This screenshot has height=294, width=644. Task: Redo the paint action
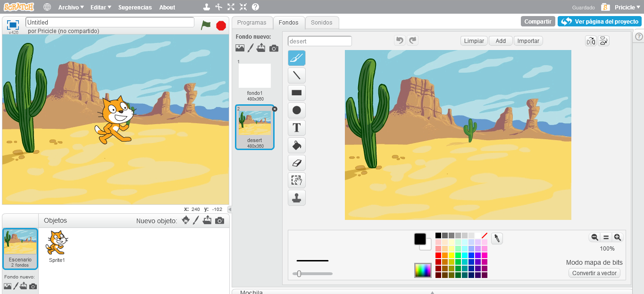click(413, 41)
